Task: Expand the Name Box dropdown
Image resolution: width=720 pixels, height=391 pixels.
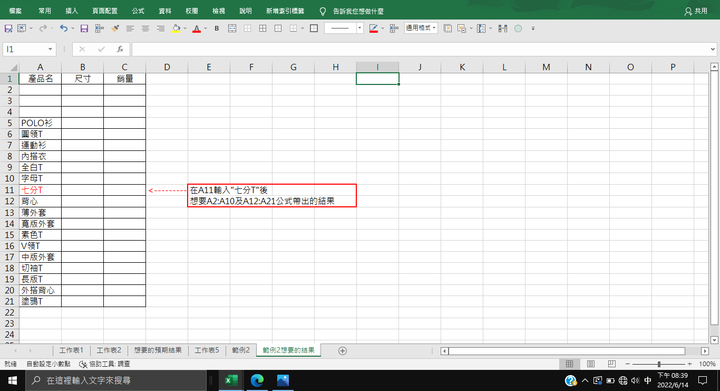Action: click(x=50, y=49)
